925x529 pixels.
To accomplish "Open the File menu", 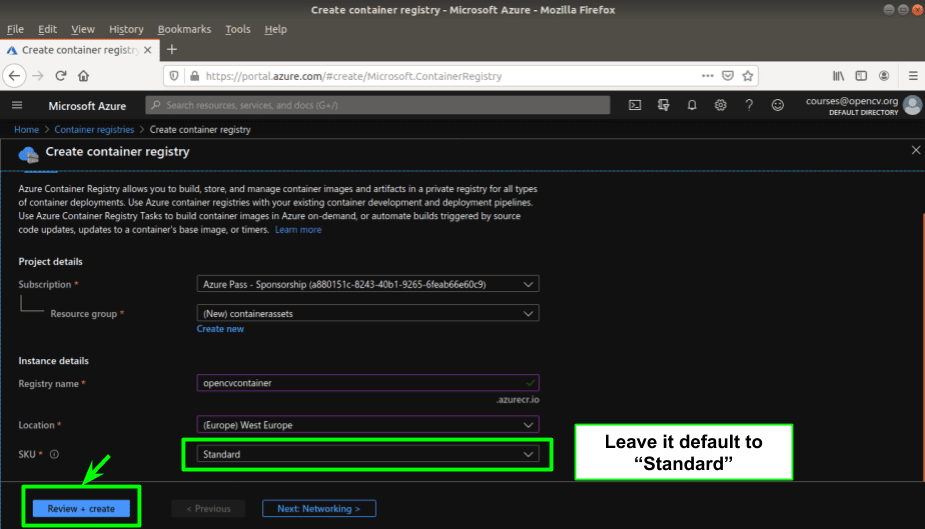I will [x=15, y=29].
